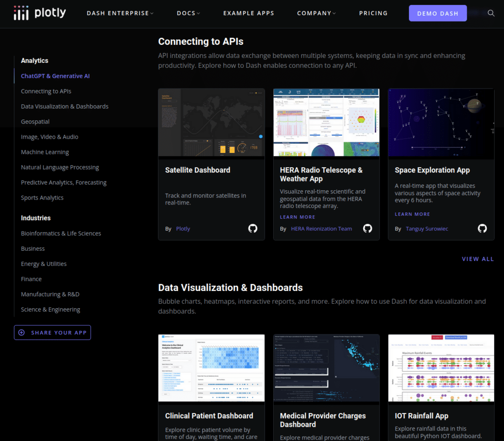504x441 pixels.
Task: Click Connecting to APIs section heading
Action: click(201, 41)
